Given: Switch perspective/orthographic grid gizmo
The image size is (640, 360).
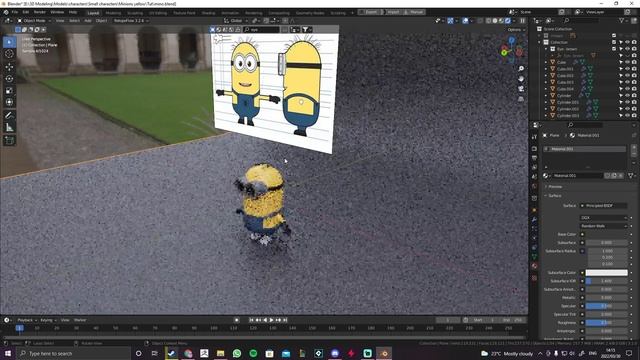Looking at the screenshot, I should [x=521, y=99].
